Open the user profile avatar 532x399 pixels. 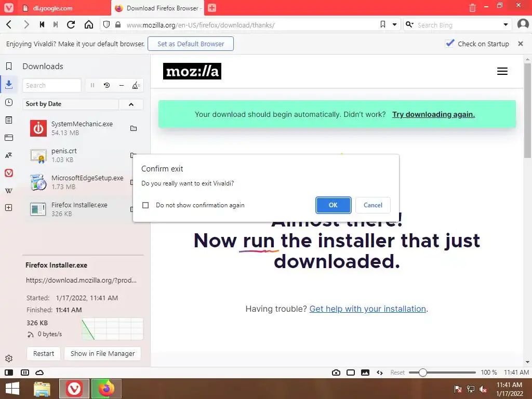tap(523, 24)
